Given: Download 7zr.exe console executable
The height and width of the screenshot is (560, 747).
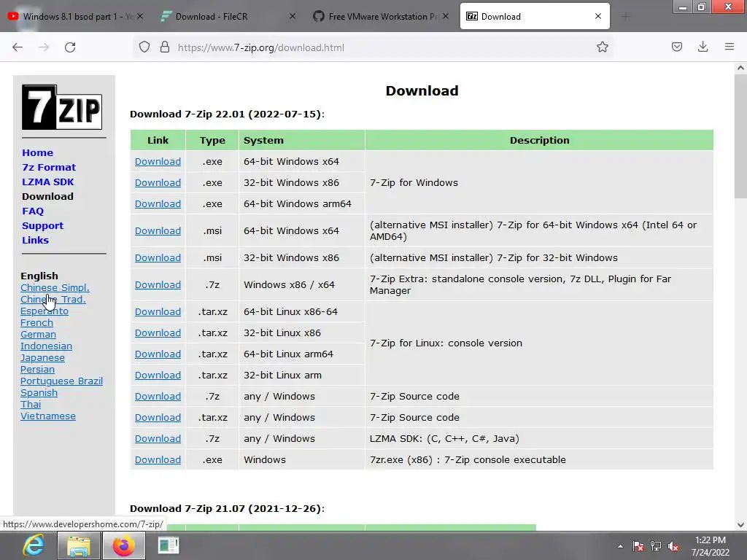Looking at the screenshot, I should coord(158,459).
